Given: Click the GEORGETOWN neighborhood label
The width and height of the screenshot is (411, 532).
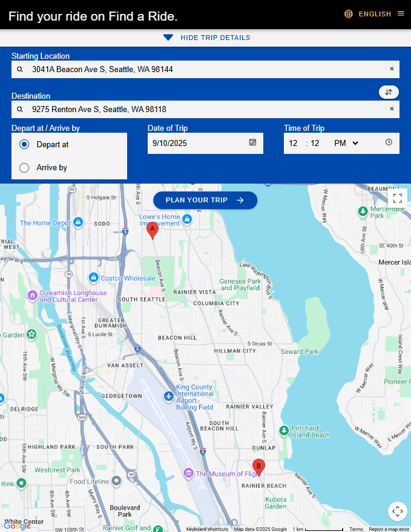Looking at the screenshot, I should [x=122, y=396].
